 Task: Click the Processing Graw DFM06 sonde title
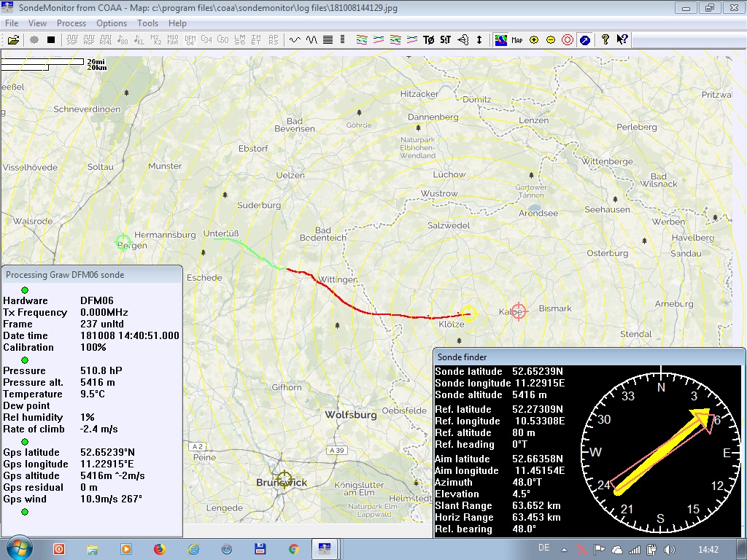click(65, 275)
